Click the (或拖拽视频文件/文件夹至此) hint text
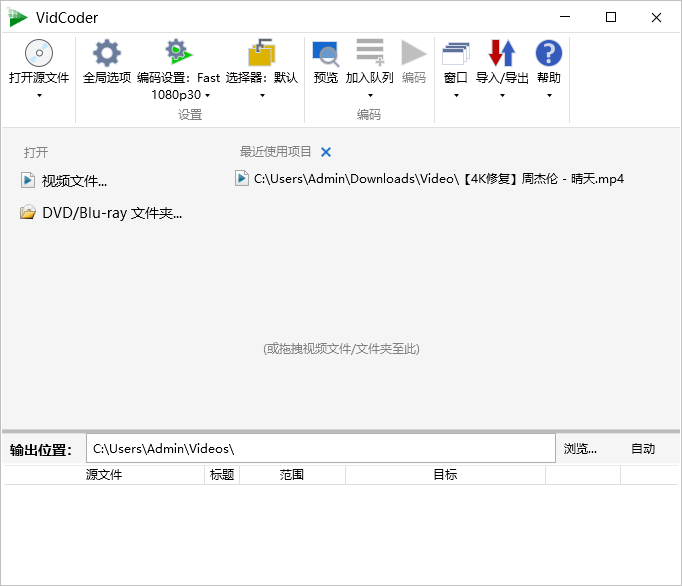682x586 pixels. click(341, 349)
